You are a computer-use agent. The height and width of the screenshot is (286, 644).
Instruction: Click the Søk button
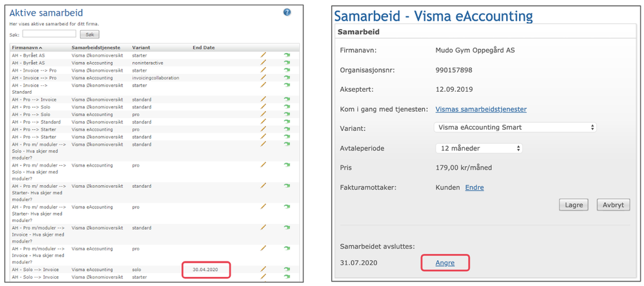click(x=90, y=34)
